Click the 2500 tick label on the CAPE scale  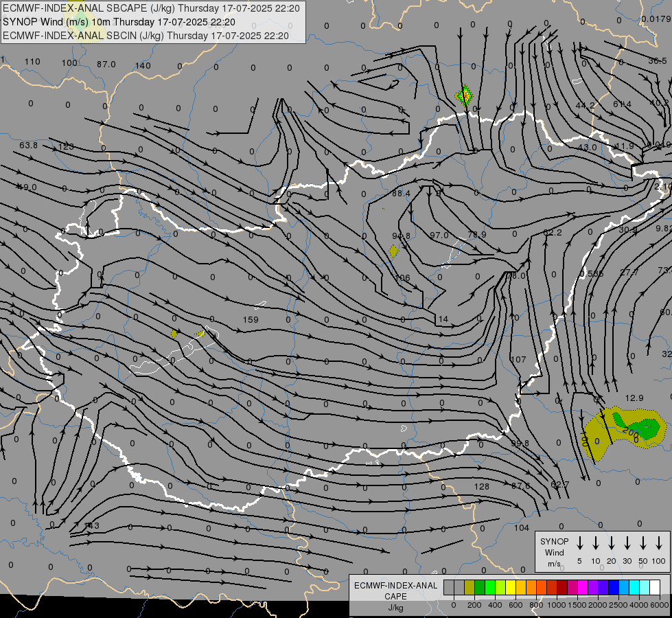point(618,605)
